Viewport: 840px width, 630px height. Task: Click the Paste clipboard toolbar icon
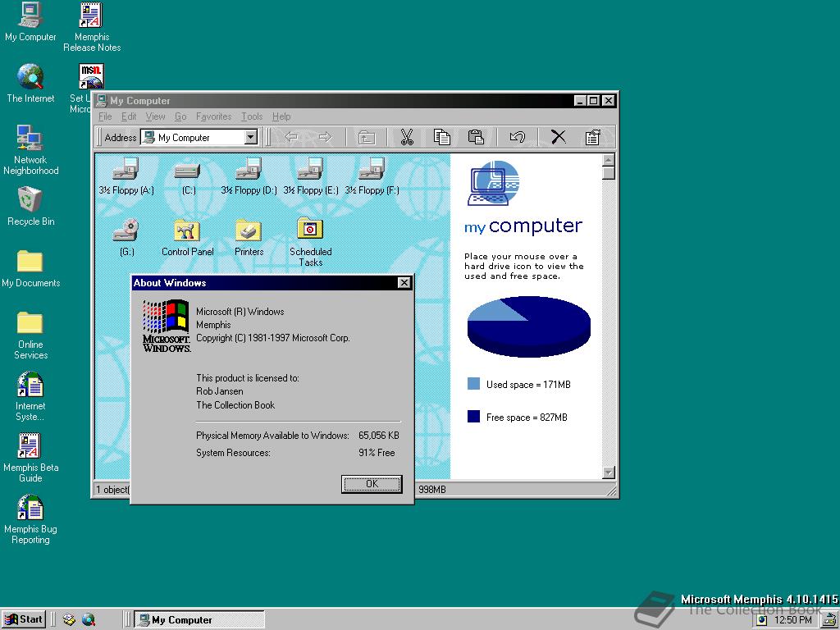pyautogui.click(x=476, y=137)
